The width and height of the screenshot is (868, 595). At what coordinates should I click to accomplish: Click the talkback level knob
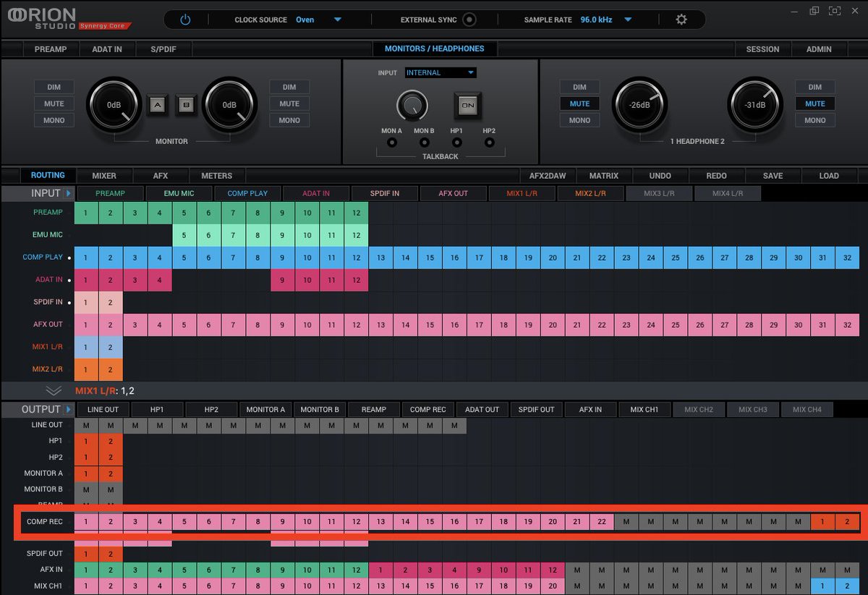(412, 106)
